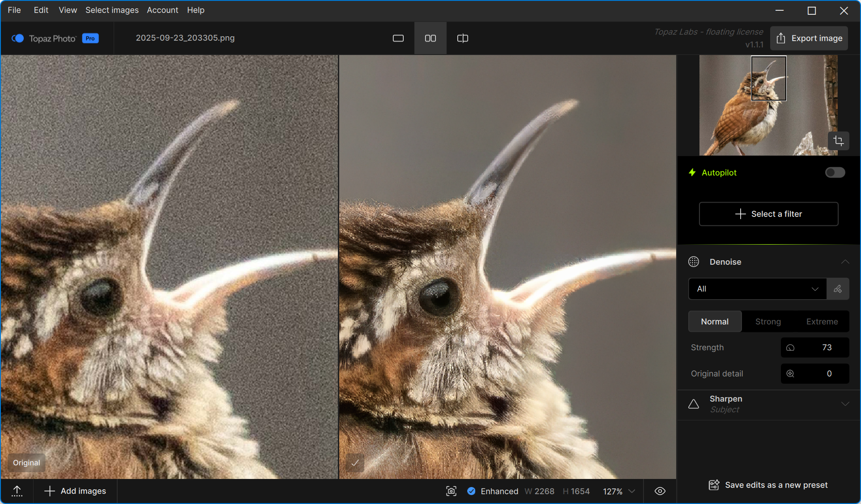Click the crop tool icon
The width and height of the screenshot is (861, 504).
pyautogui.click(x=838, y=141)
